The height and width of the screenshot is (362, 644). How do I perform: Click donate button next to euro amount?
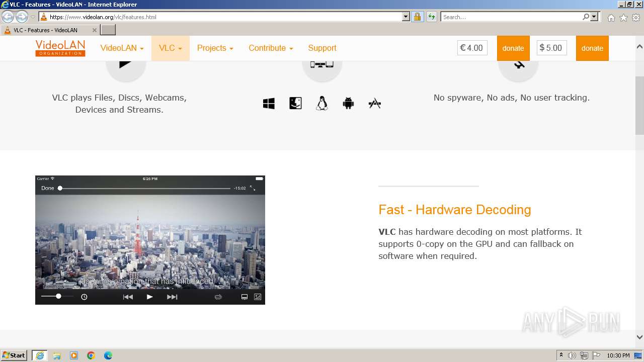point(513,48)
